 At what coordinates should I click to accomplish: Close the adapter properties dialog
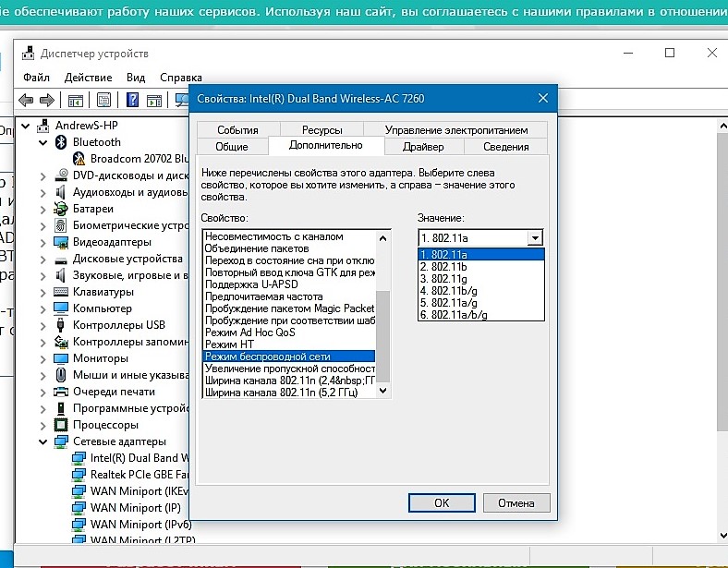point(542,99)
